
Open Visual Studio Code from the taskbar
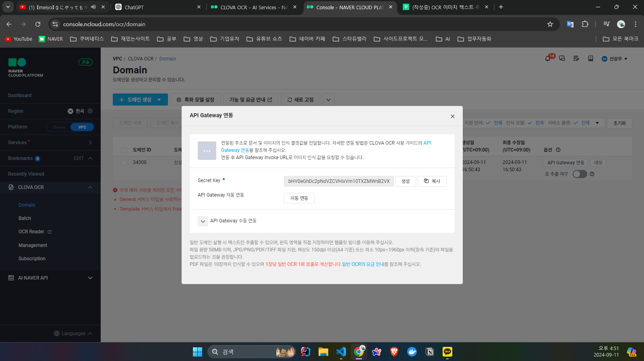[x=341, y=352]
